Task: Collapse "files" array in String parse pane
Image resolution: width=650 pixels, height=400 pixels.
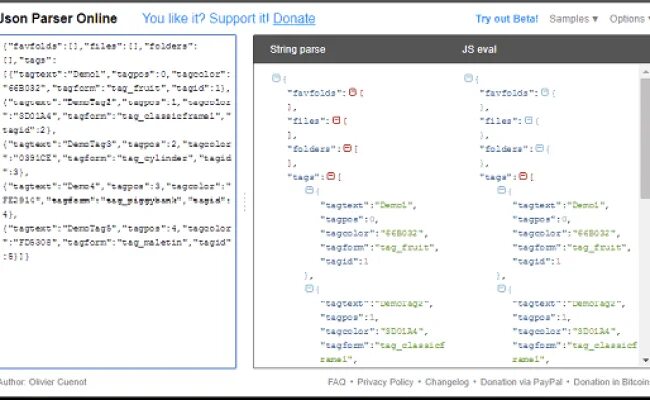Action: pos(335,120)
